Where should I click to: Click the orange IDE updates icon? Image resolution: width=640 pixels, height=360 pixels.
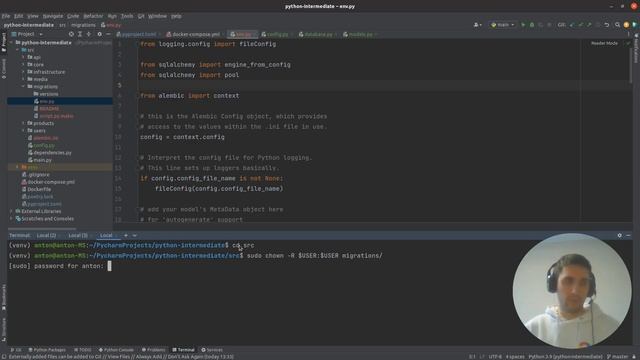pos(626,25)
